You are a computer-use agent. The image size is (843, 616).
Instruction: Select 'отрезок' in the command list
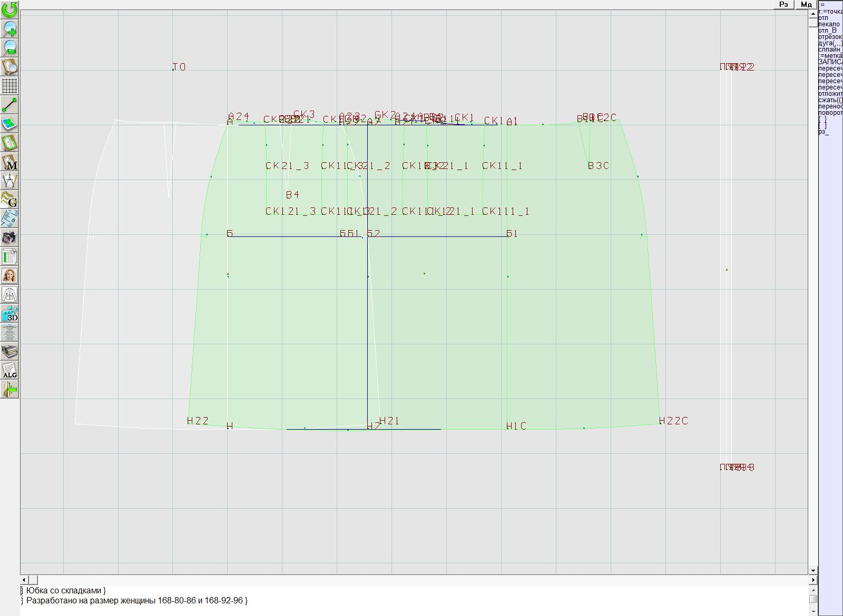click(830, 37)
